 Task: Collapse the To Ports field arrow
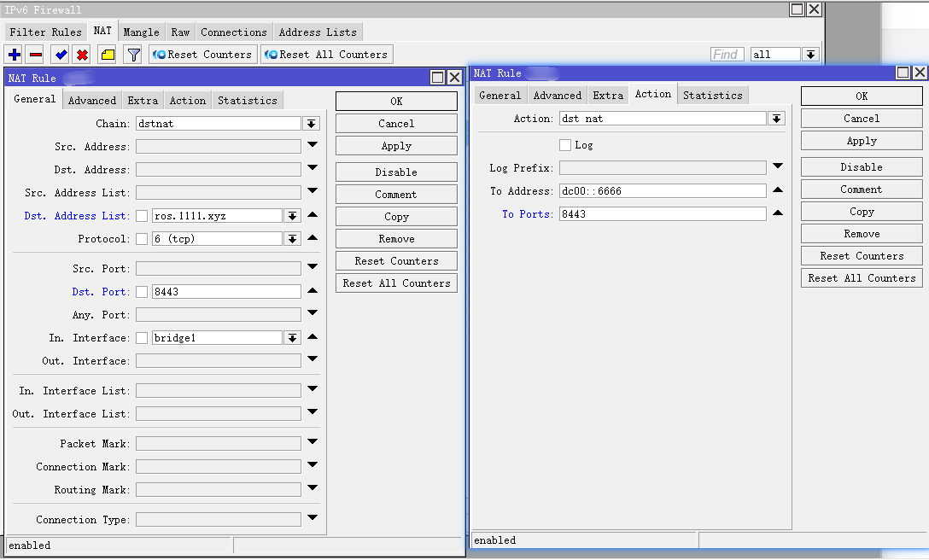(x=778, y=213)
